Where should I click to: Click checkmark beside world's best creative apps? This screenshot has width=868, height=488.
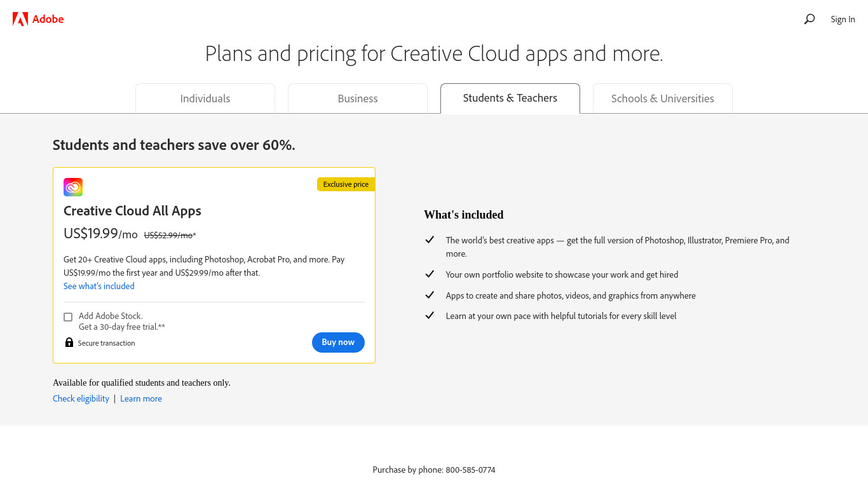[430, 240]
